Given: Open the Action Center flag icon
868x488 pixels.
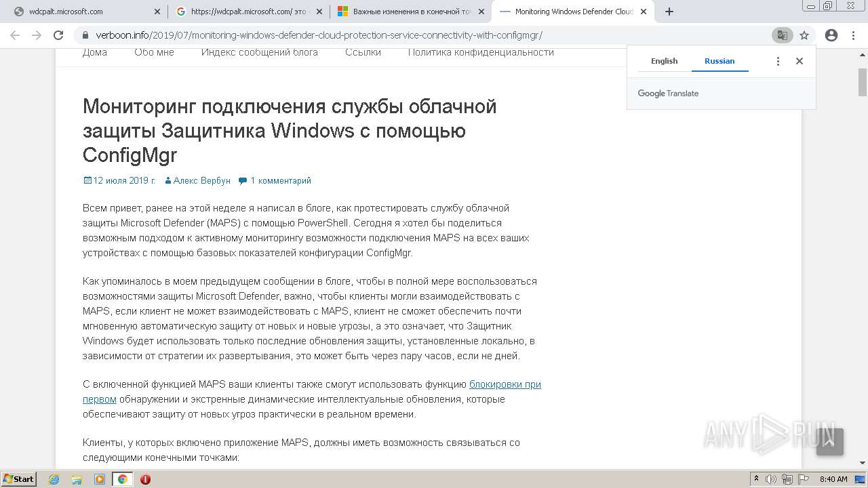Looking at the screenshot, I should [x=803, y=479].
